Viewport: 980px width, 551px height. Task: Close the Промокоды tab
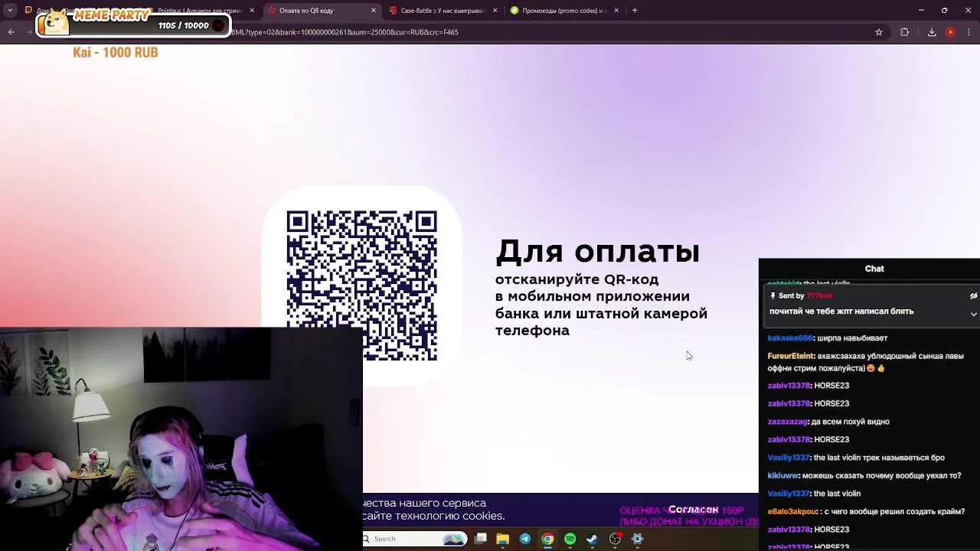616,11
